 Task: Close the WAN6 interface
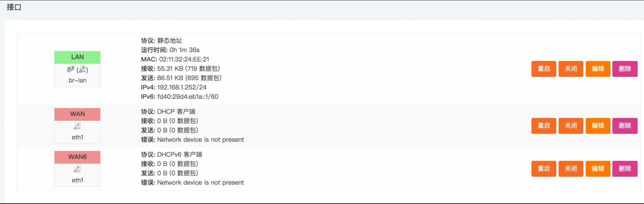coord(571,169)
